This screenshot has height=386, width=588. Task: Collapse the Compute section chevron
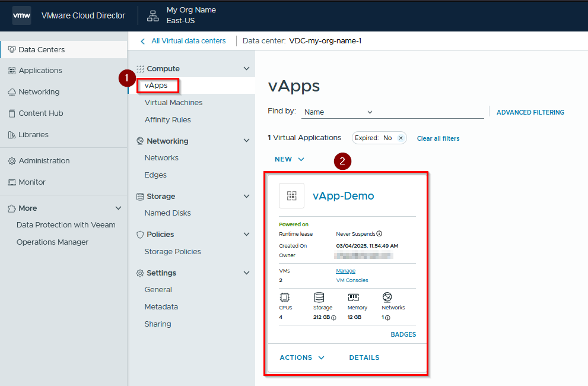[246, 68]
